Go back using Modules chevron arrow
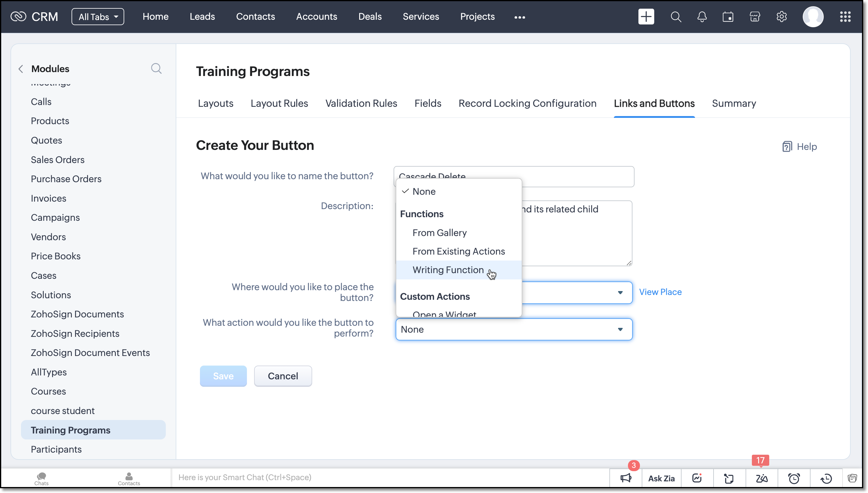Image resolution: width=868 pixels, height=493 pixels. 21,69
